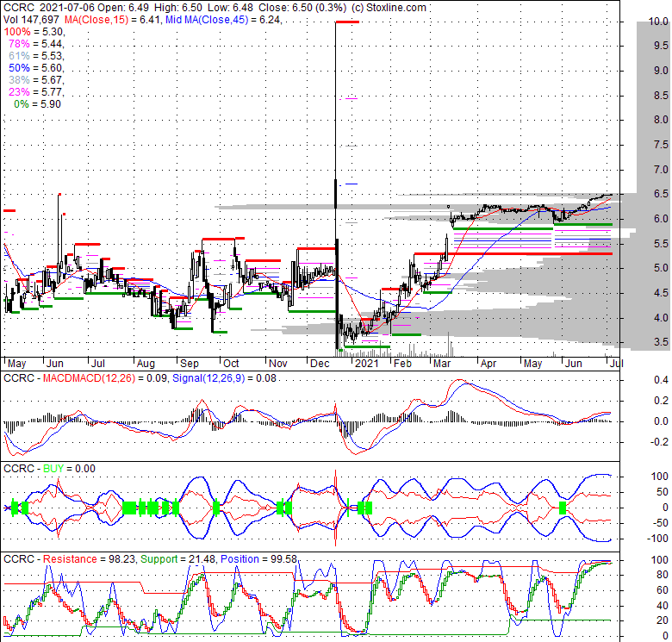Click the -100 BUY panel axis label

coord(657,539)
